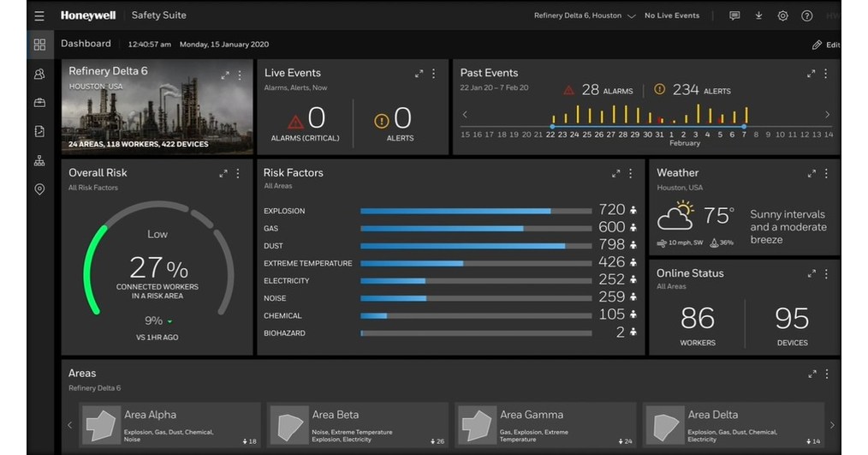
Task: Open the map location pin icon
Action: [39, 189]
